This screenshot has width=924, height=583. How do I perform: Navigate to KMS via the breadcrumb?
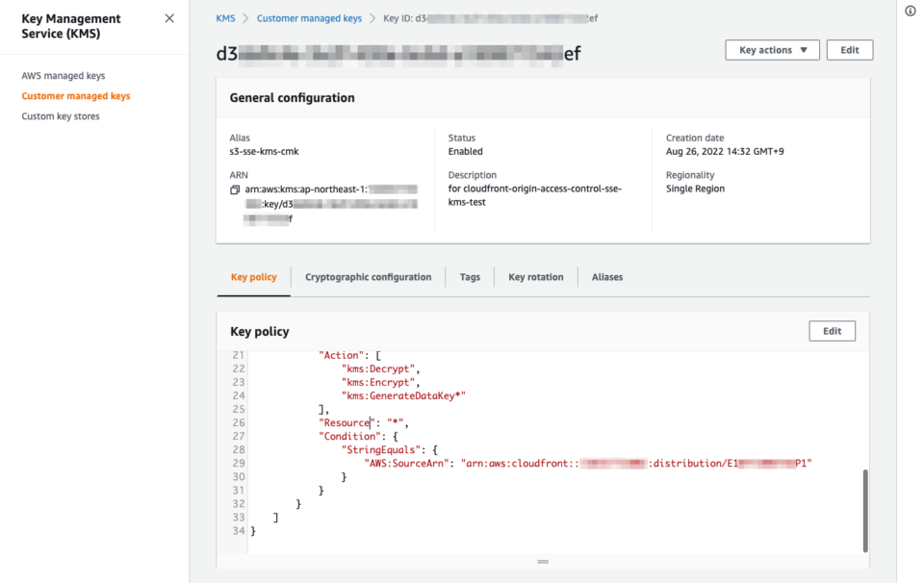coord(225,17)
